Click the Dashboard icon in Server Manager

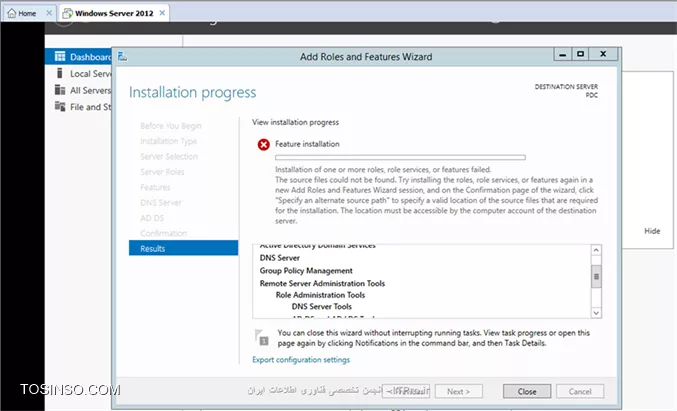click(x=60, y=57)
